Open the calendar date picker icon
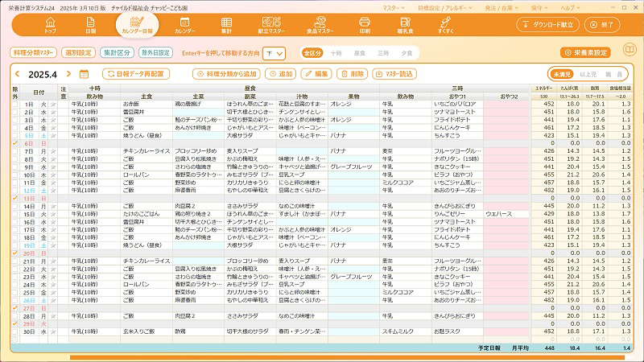Image resolution: width=644 pixels, height=362 pixels. [84, 74]
